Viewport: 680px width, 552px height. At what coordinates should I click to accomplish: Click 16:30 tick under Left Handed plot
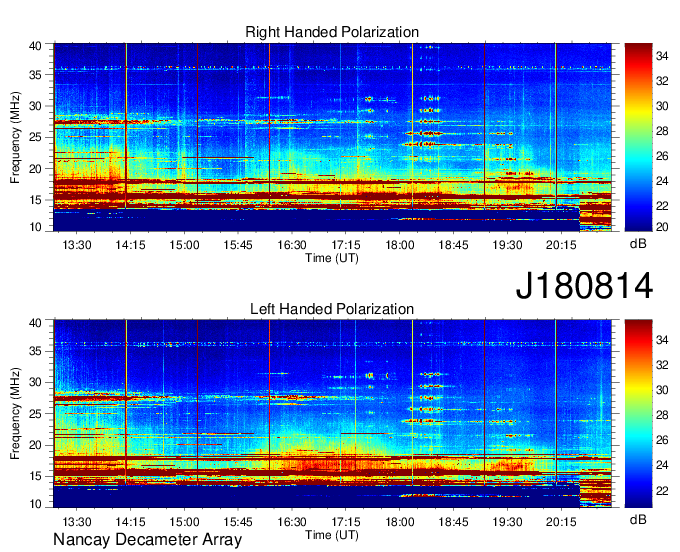pyautogui.click(x=292, y=522)
